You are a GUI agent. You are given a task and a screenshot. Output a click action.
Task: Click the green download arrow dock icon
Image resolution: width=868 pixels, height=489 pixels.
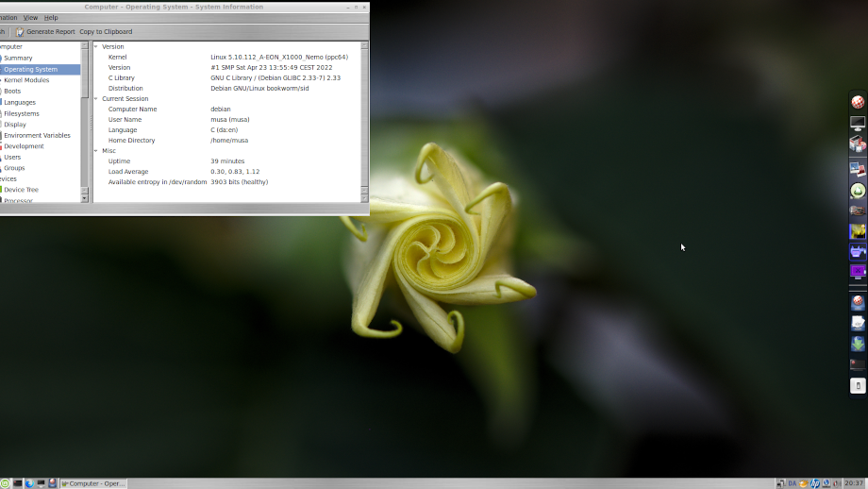tap(858, 344)
